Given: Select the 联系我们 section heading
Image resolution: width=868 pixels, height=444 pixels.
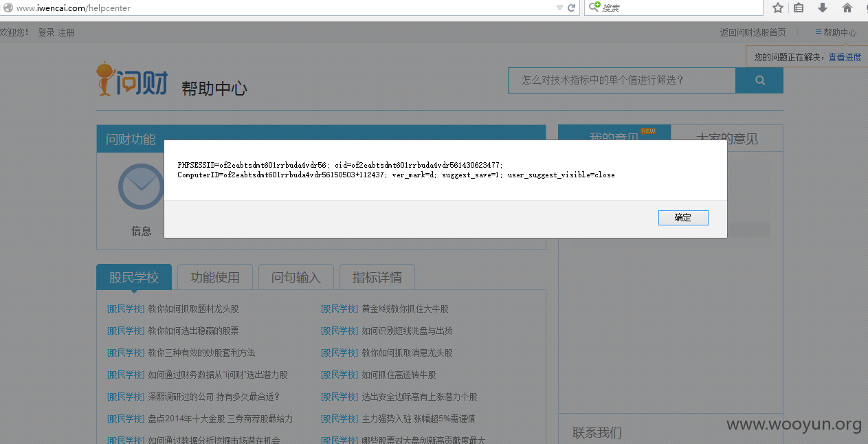Looking at the screenshot, I should [x=597, y=433].
